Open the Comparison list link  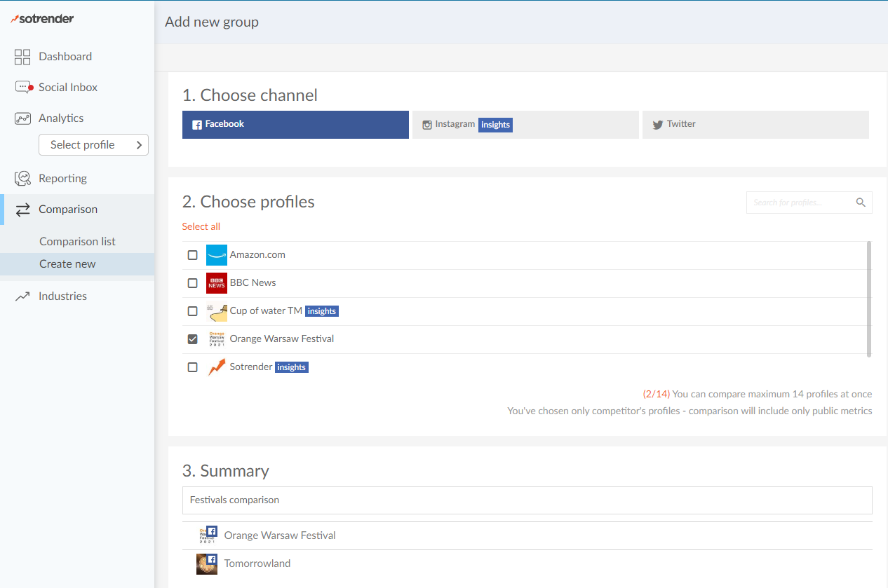[77, 242]
